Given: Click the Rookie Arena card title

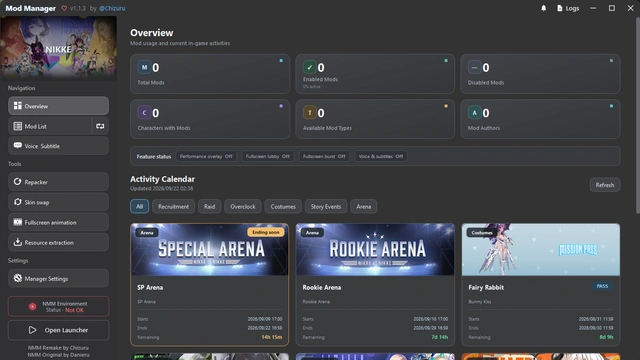Looking at the screenshot, I should (x=322, y=287).
